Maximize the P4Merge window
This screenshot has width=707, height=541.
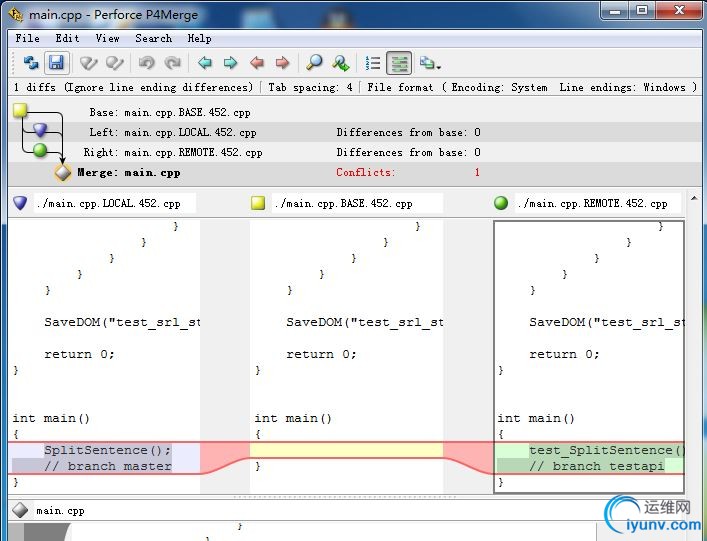pyautogui.click(x=642, y=10)
